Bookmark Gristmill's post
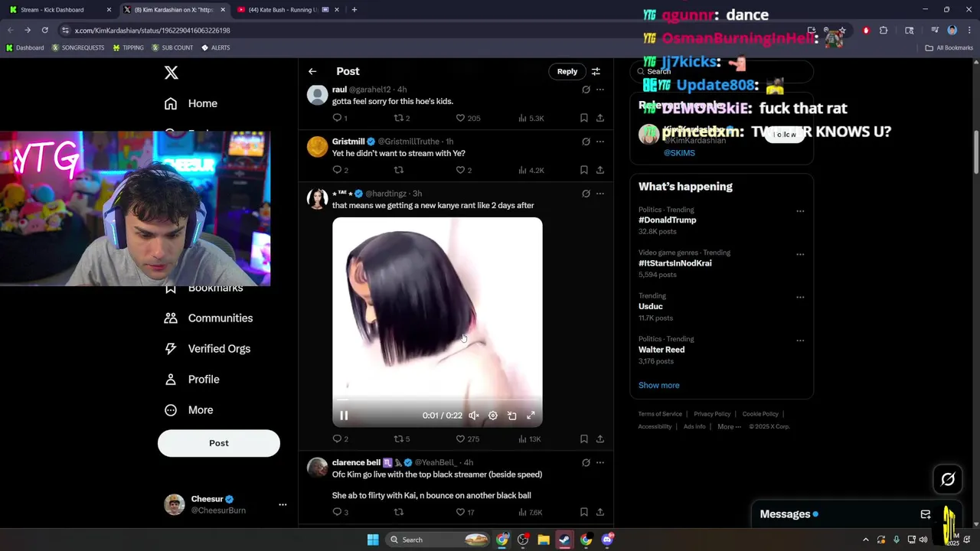The width and height of the screenshot is (980, 551). tap(583, 170)
